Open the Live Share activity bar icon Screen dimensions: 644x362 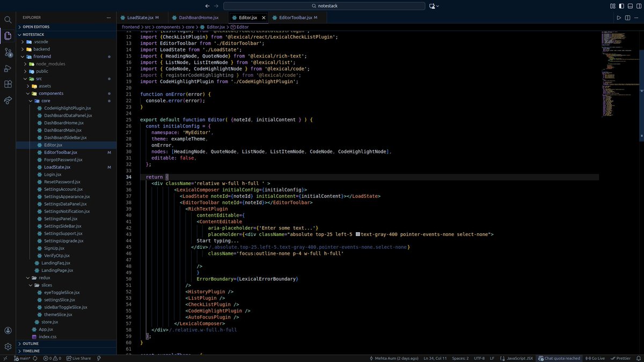(x=8, y=100)
